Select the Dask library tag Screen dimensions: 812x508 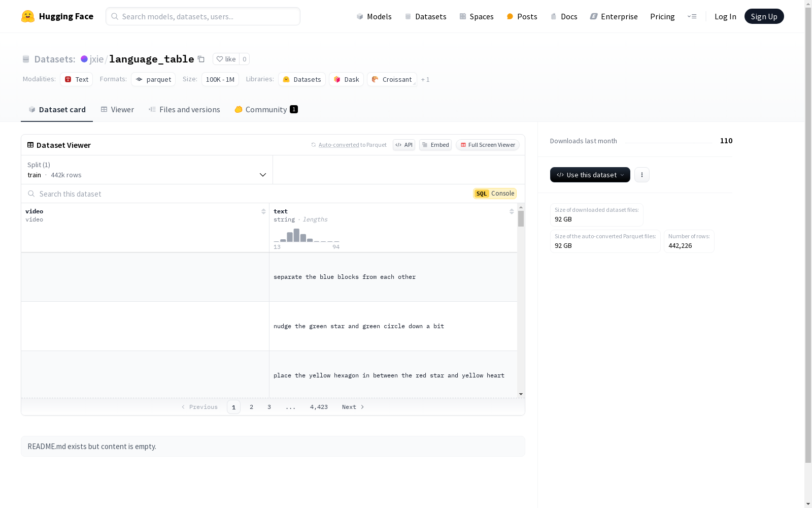(346, 79)
